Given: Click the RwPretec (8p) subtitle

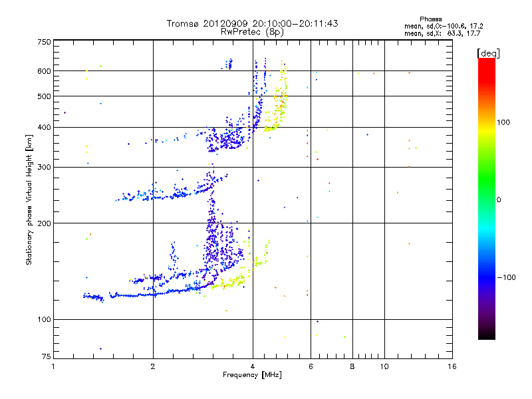Looking at the screenshot, I should [x=252, y=32].
